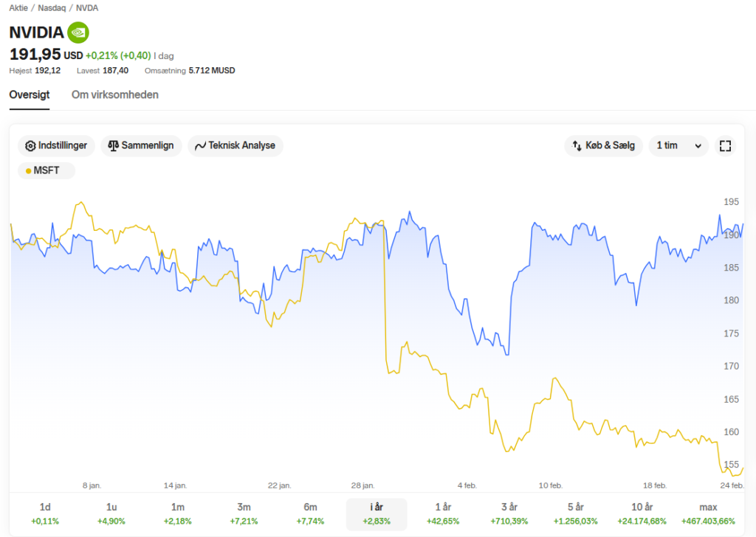This screenshot has width=756, height=537.
Task: Open the 1 tim interval dropdown
Action: [x=678, y=145]
